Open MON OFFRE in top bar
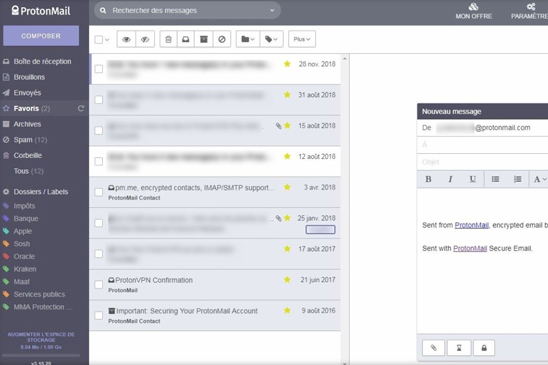Viewport: 548px width, 365px height. 474,11
